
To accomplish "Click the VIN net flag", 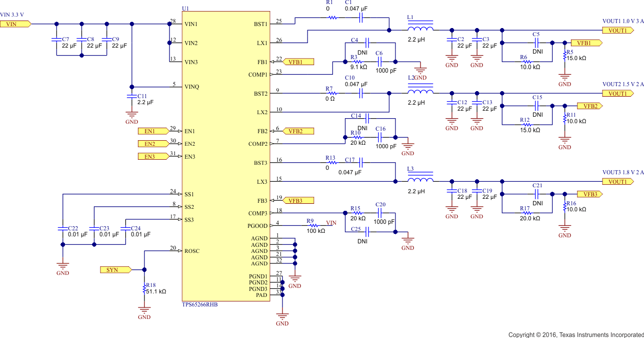I will coord(14,23).
